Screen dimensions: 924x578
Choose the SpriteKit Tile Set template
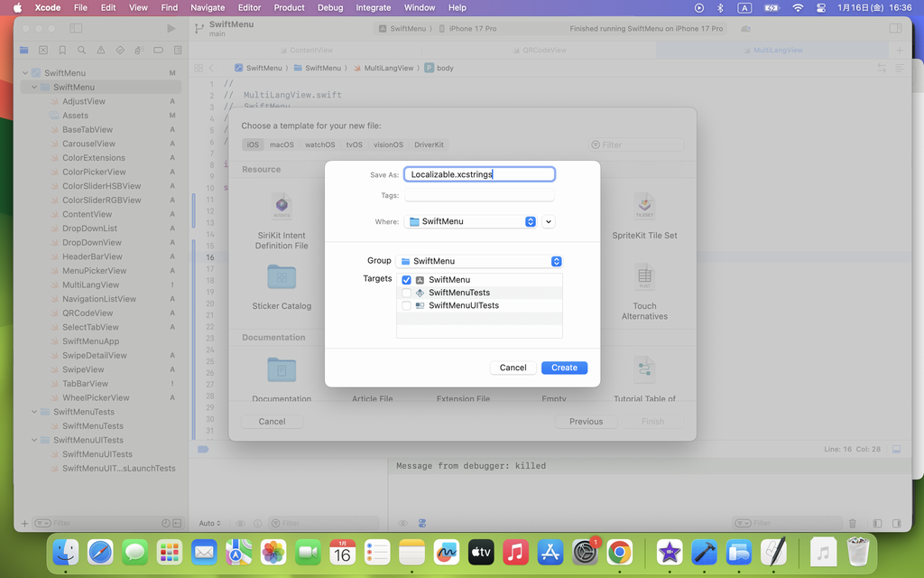[x=644, y=208]
